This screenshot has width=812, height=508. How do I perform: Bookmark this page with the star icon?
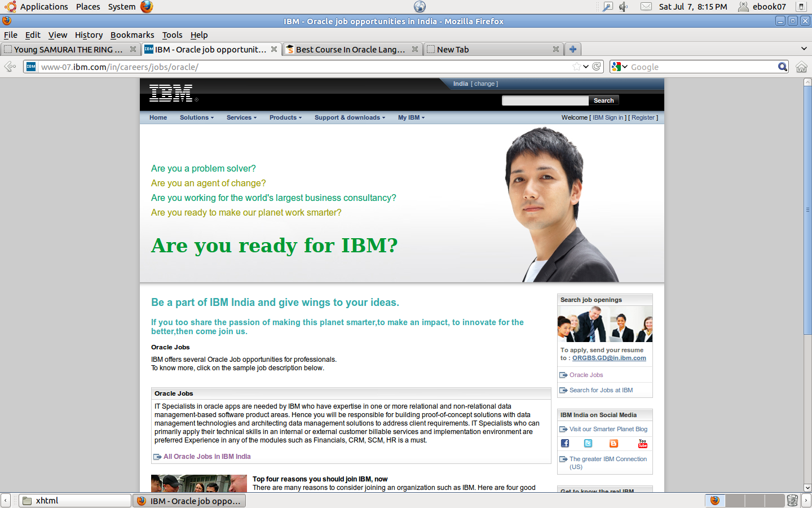click(x=576, y=67)
